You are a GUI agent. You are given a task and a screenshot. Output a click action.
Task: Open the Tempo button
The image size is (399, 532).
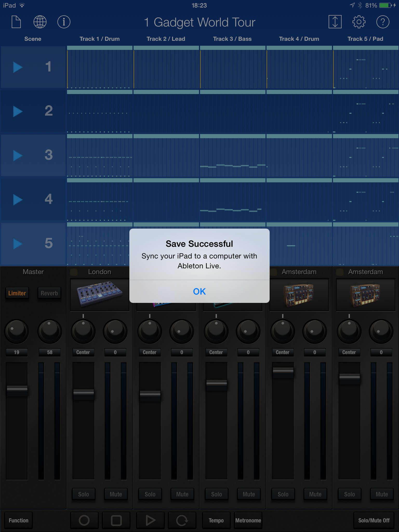click(x=216, y=520)
